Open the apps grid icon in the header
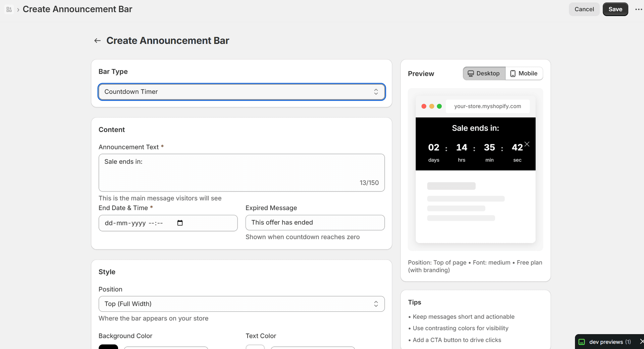The height and width of the screenshot is (349, 644). [x=9, y=9]
